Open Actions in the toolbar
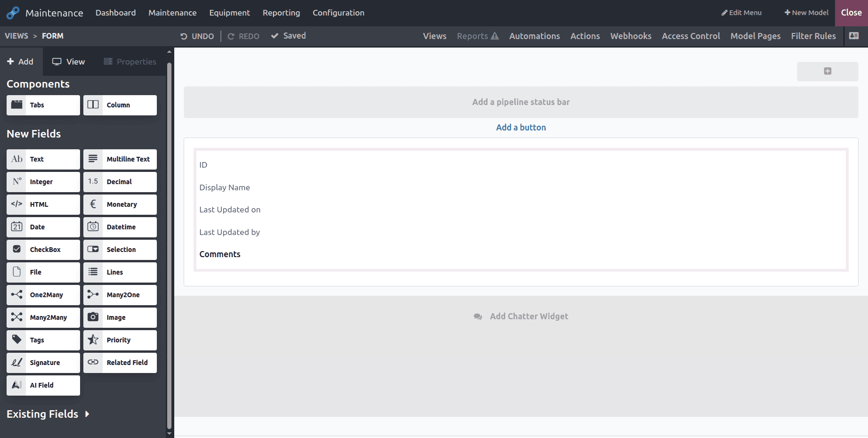Image resolution: width=868 pixels, height=438 pixels. pos(585,36)
